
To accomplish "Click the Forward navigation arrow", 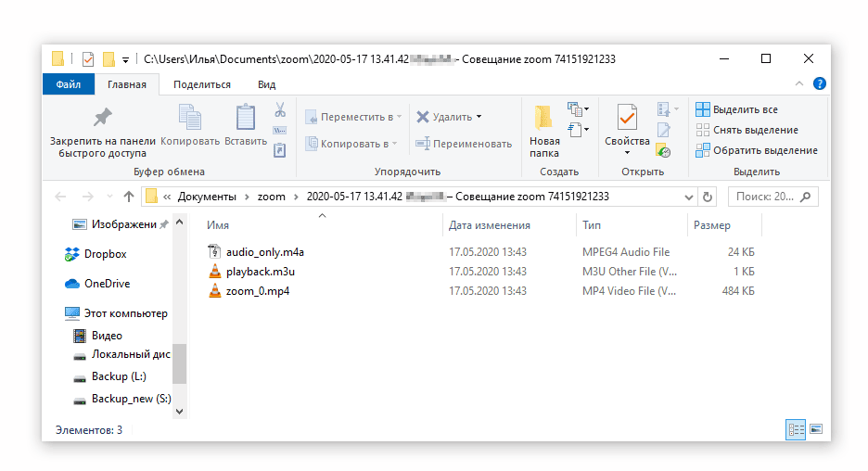I will click(87, 197).
